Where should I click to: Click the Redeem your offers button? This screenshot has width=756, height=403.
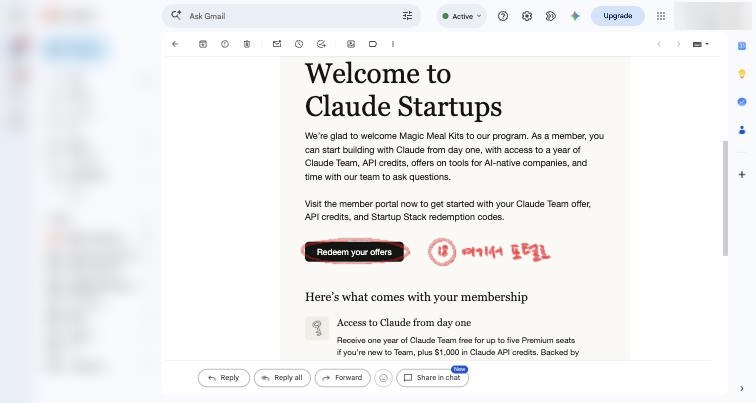coord(354,252)
